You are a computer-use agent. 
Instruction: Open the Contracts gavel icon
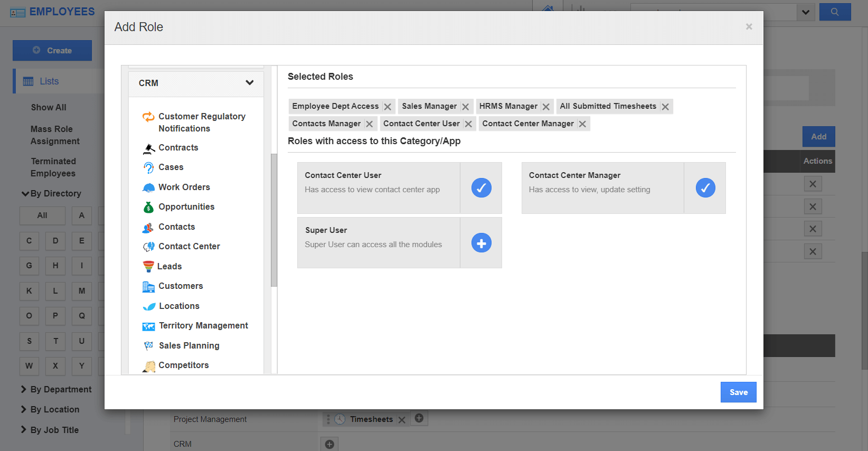[148, 148]
